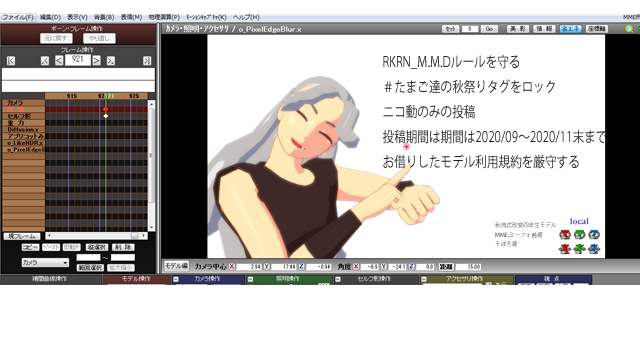This screenshot has height=360, width=640.
Task: Click the セット set button
Action: click(x=451, y=29)
